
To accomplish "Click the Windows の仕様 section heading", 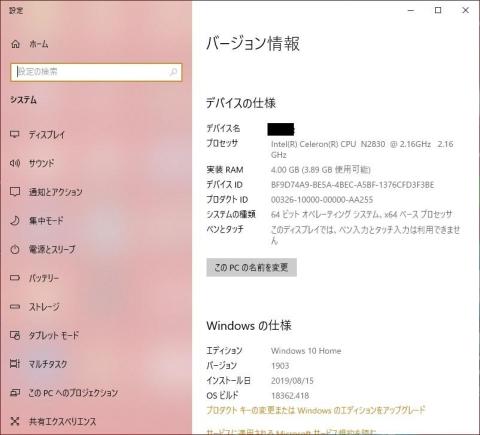I will (249, 325).
